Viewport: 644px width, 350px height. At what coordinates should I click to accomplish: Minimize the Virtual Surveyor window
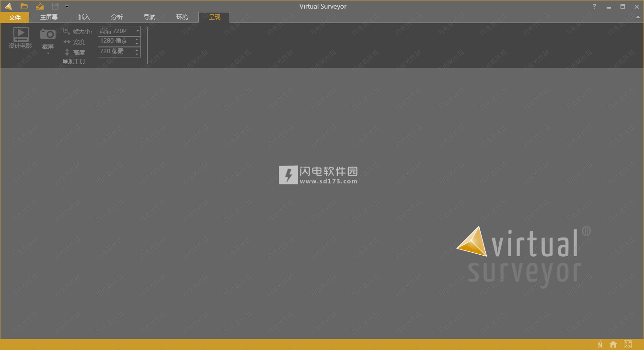[x=609, y=7]
